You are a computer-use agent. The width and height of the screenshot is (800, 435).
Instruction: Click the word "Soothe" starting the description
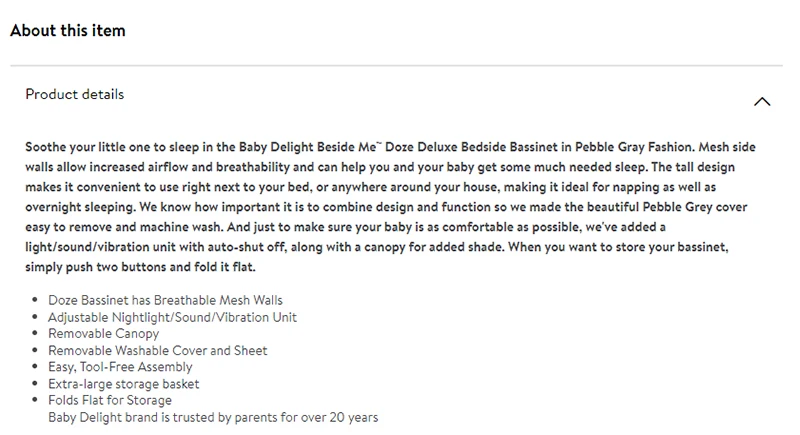pyautogui.click(x=47, y=146)
